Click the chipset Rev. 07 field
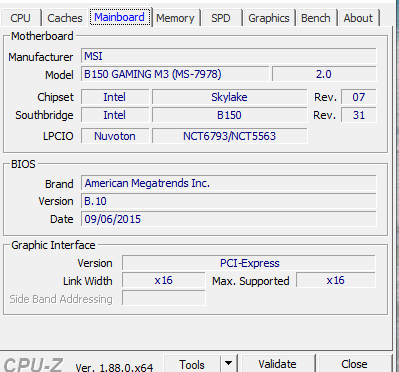This screenshot has width=399, height=372. tap(359, 97)
